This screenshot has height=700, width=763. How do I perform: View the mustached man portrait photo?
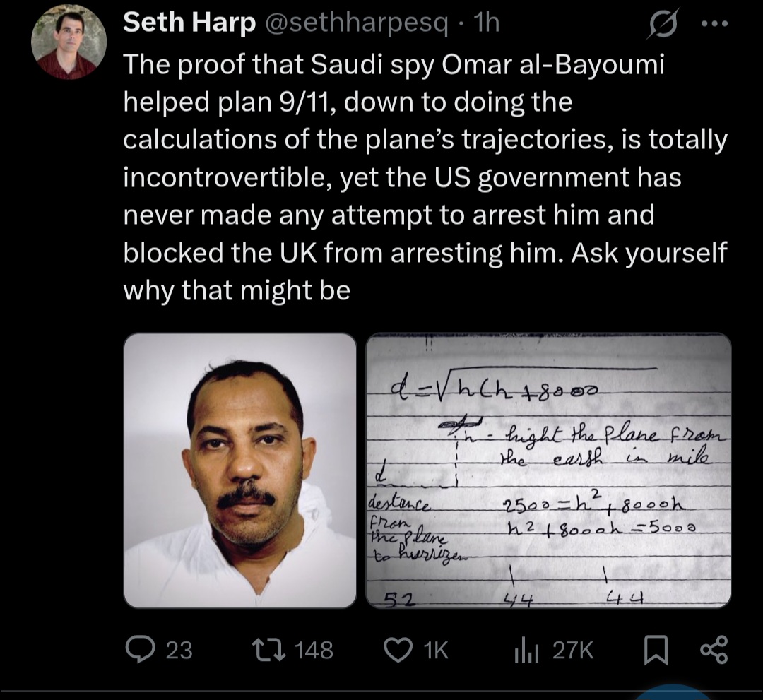point(240,470)
